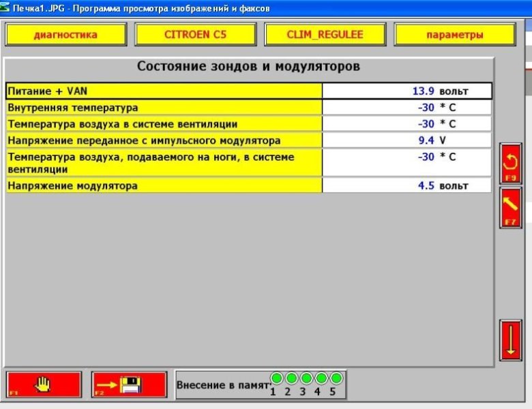The image size is (532, 409).
Task: Click the F7 diagonal arrow icon
Action: point(510,207)
